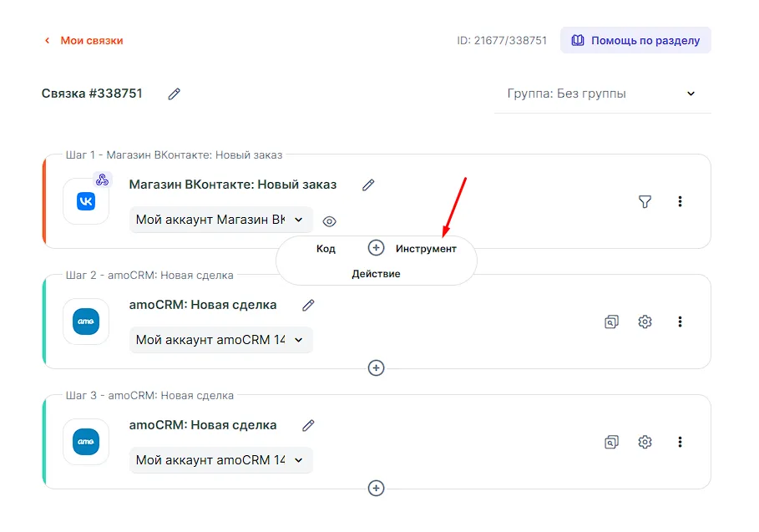Click search-copy icon in Step 2 row

coord(611,322)
